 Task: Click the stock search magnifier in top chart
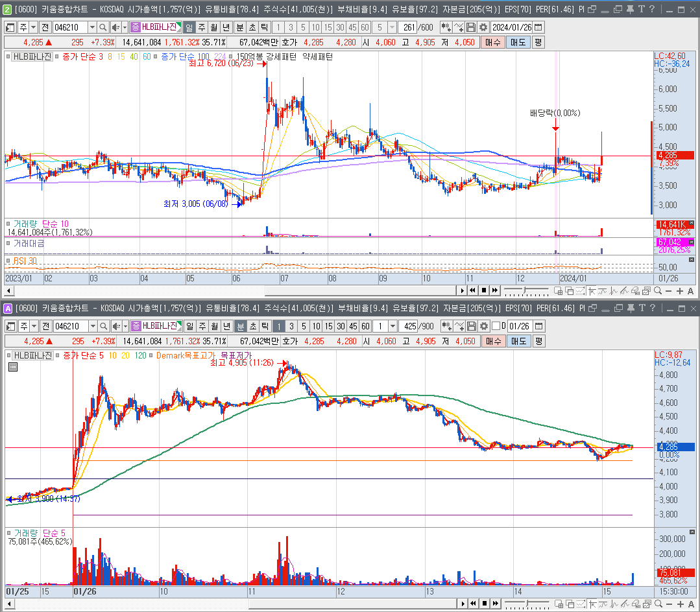point(103,28)
